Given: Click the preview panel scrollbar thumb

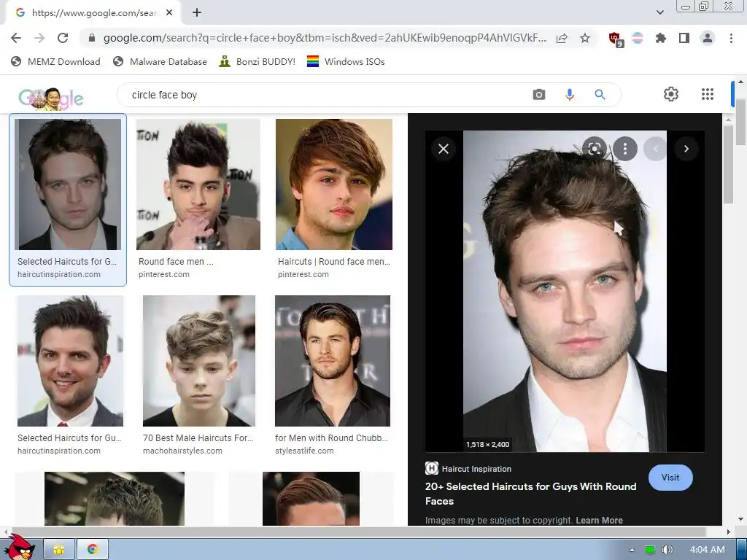Looking at the screenshot, I should click(x=728, y=163).
